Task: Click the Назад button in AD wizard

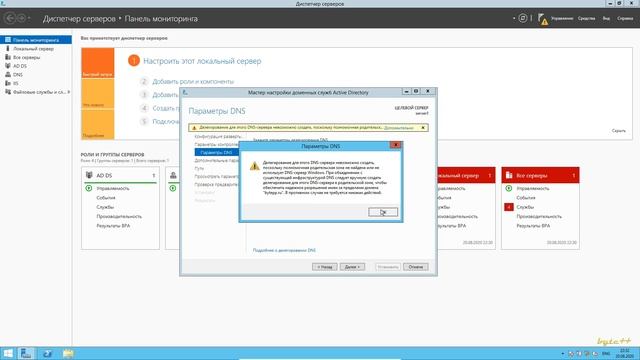Action: (x=324, y=267)
